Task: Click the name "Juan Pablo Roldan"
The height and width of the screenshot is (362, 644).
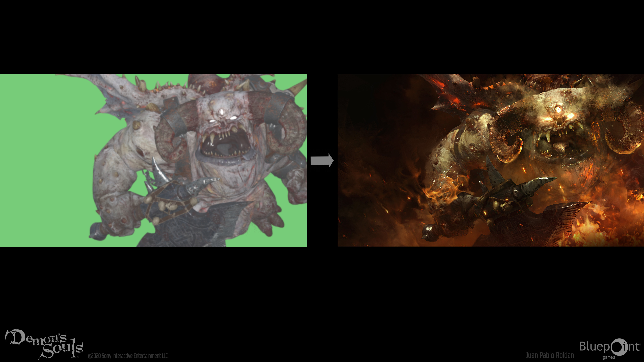Action: (x=550, y=355)
